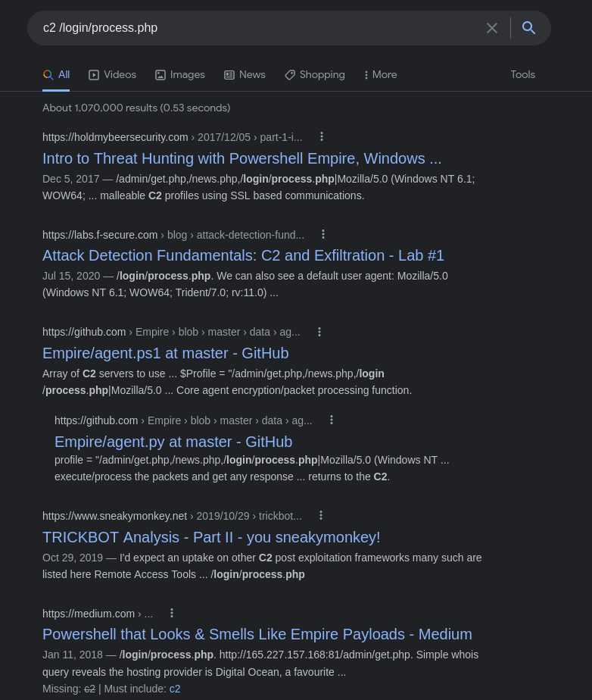
Task: Open options menu for medium.com result
Action: tap(172, 613)
